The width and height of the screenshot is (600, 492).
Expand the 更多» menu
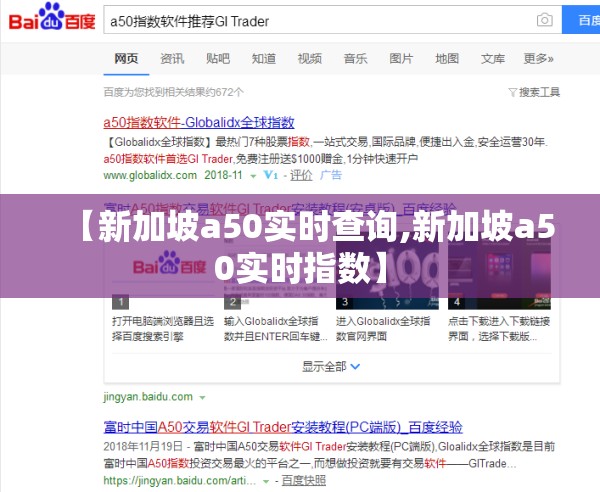pos(539,59)
